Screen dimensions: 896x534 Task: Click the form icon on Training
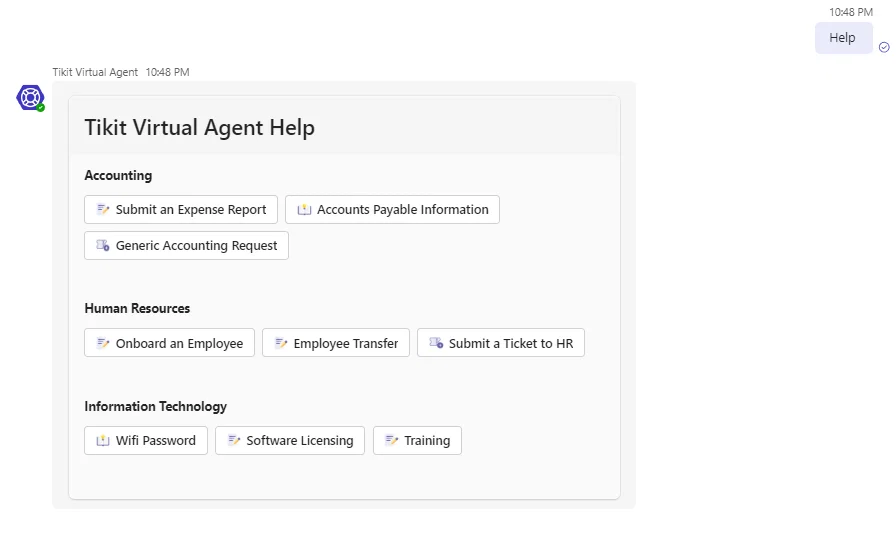click(x=391, y=440)
